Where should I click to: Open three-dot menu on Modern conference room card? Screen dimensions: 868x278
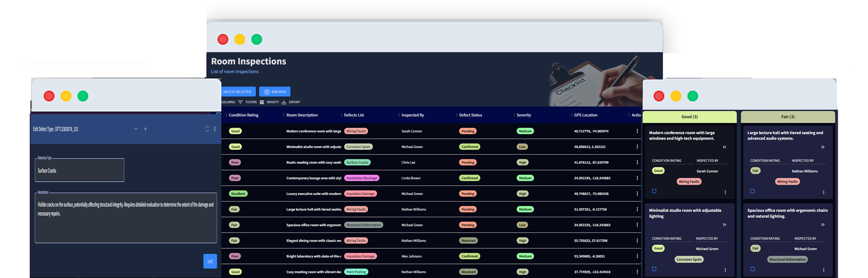(x=725, y=192)
